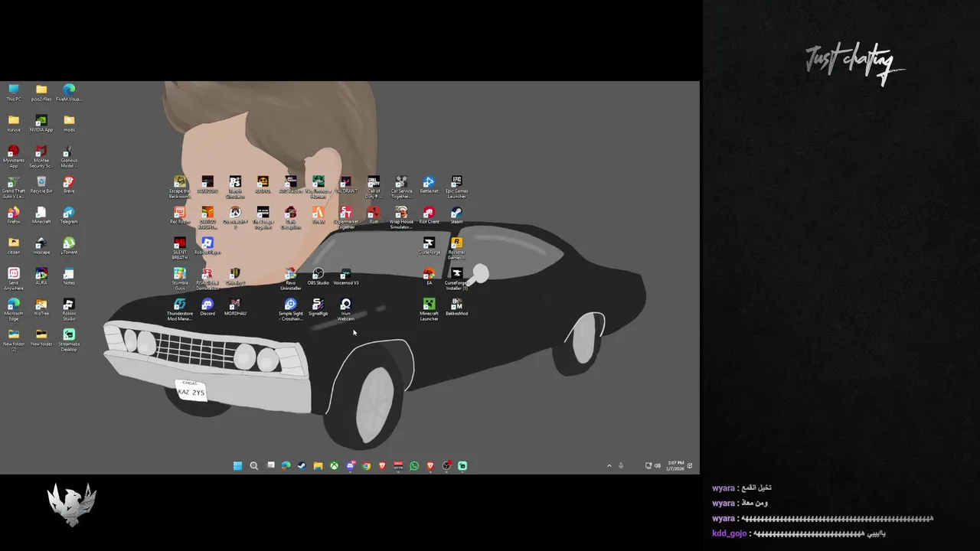980x551 pixels.
Task: Launch VALORANT shortcut
Action: pos(346,184)
